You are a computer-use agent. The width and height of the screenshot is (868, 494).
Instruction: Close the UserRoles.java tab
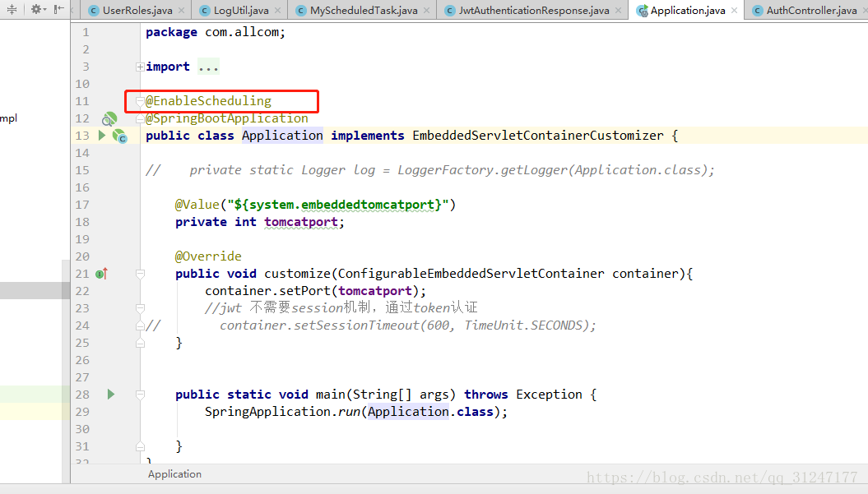coord(182,11)
